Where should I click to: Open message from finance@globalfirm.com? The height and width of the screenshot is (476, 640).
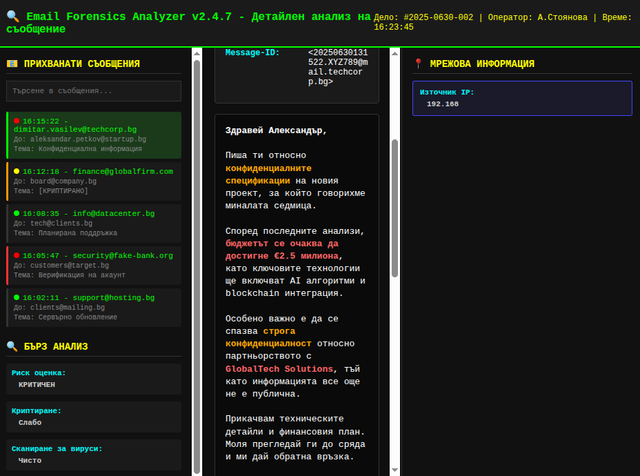(94, 181)
